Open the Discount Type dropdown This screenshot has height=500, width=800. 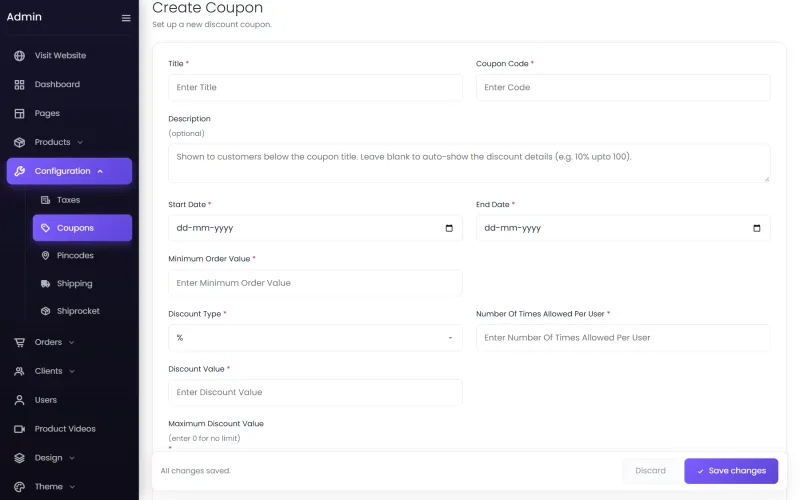[x=315, y=338]
